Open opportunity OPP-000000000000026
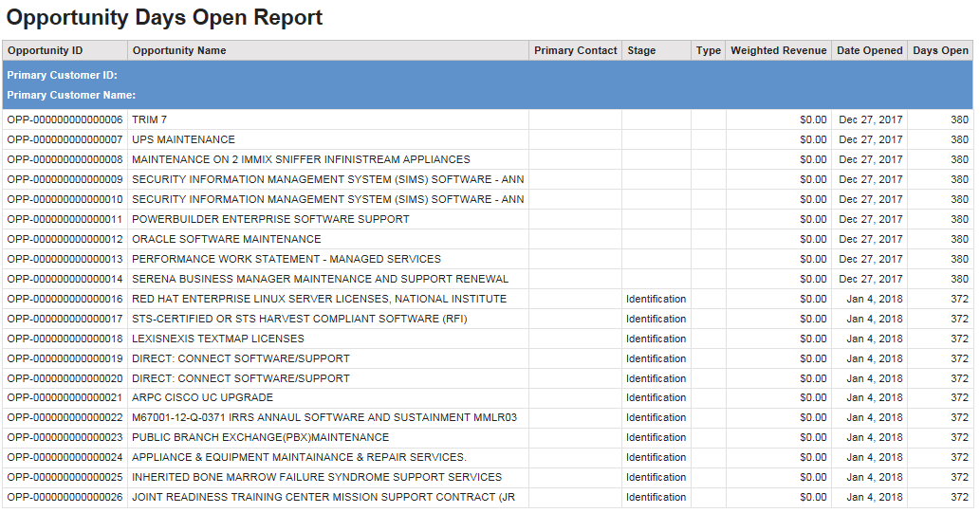Screen dimensions: 980x513 (x=65, y=497)
